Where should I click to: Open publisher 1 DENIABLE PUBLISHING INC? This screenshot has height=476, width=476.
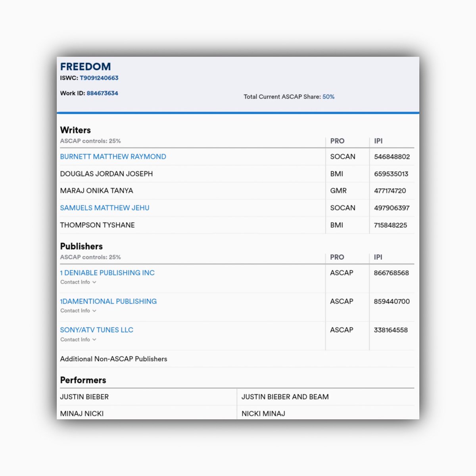pyautogui.click(x=107, y=273)
